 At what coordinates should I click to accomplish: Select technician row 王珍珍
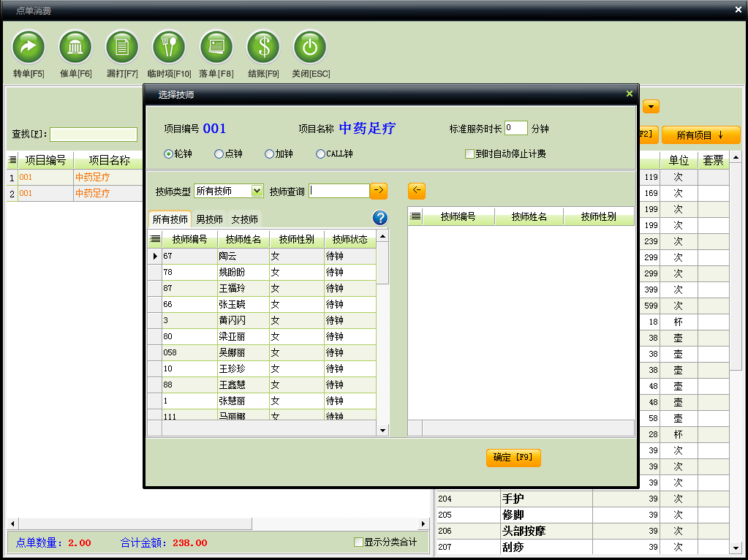pyautogui.click(x=262, y=368)
